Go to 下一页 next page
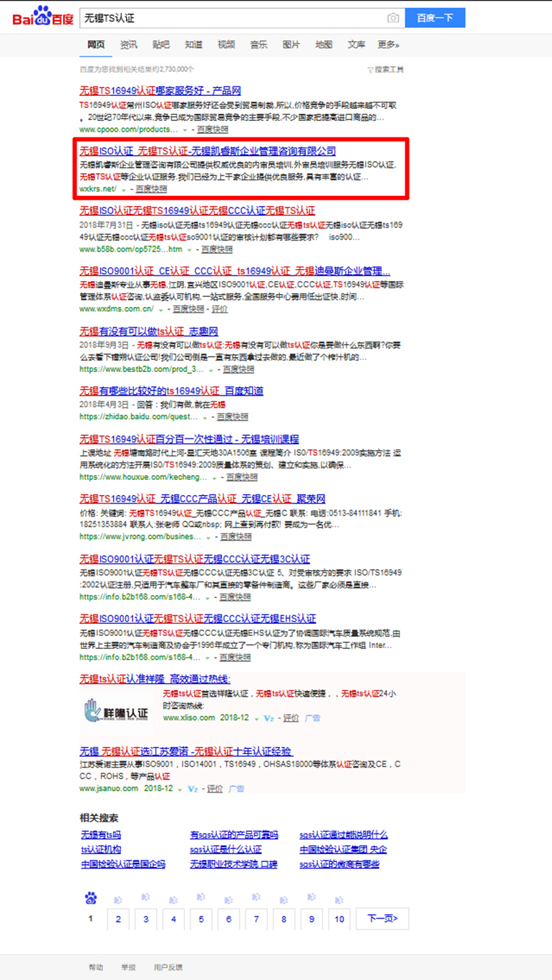The width and height of the screenshot is (552, 980). coord(382,918)
